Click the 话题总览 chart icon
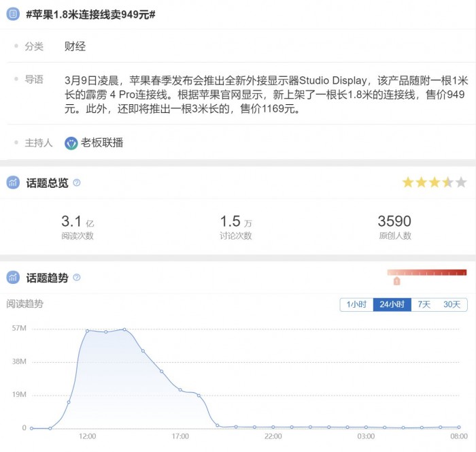The height and width of the screenshot is (452, 476). point(13,182)
